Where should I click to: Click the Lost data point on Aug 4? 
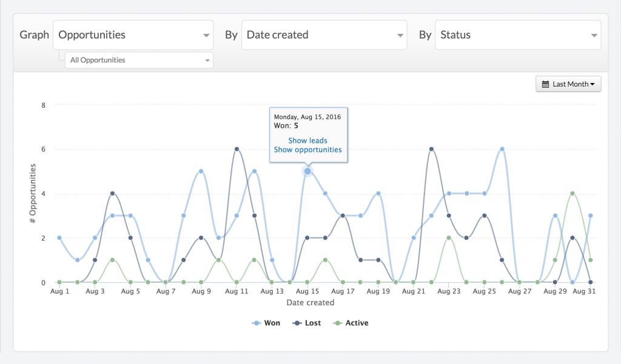[x=113, y=193]
